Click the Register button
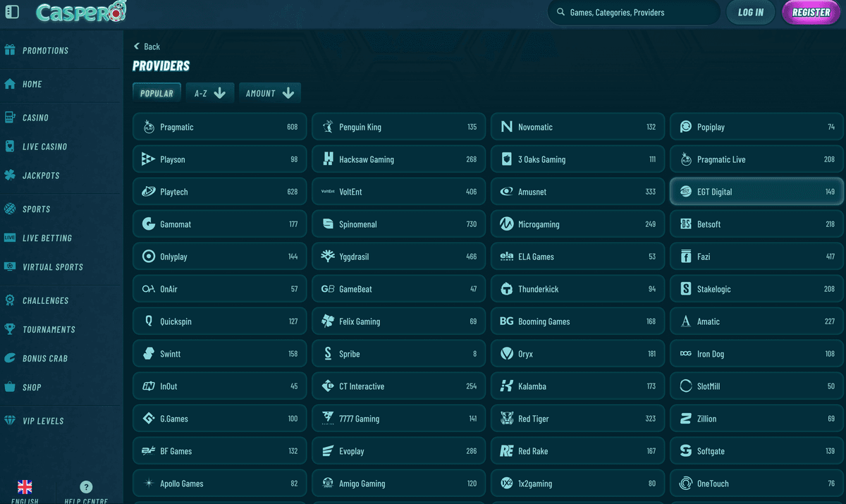Image resolution: width=846 pixels, height=504 pixels. coord(811,13)
